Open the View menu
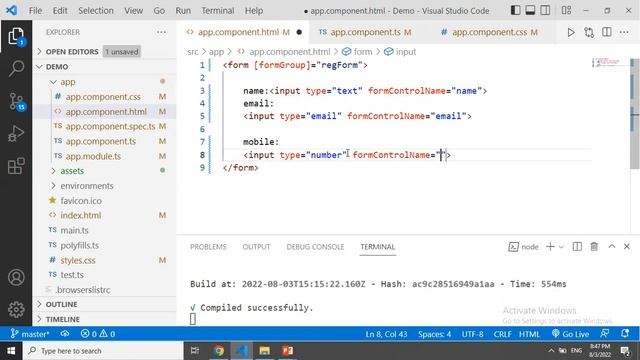The image size is (640, 360). point(133,11)
